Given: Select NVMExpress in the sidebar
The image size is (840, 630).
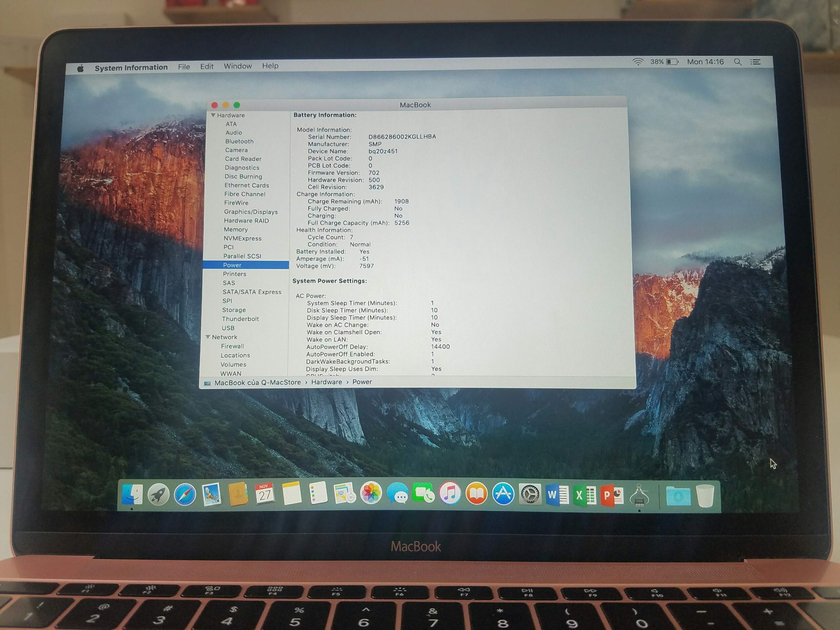Looking at the screenshot, I should click(x=242, y=239).
